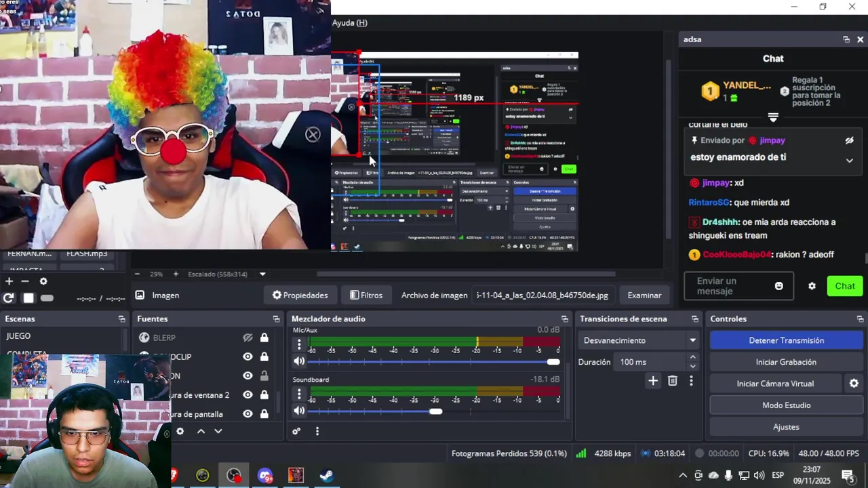Open Ajustes in Controles
Viewport: 868px width, 488px height.
pyautogui.click(x=786, y=427)
